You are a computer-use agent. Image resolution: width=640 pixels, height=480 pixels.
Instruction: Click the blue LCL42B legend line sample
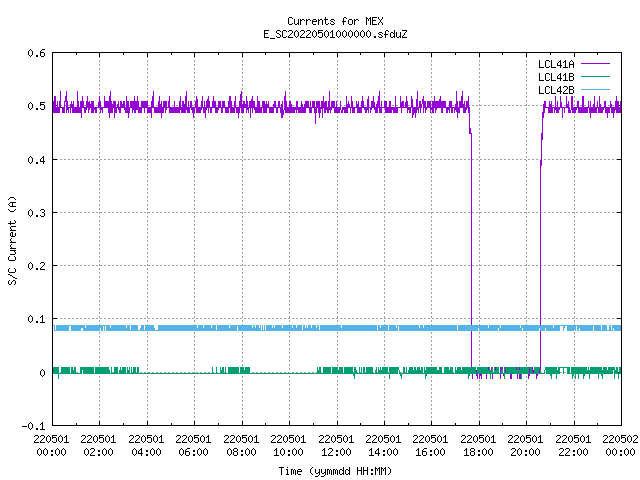point(595,89)
